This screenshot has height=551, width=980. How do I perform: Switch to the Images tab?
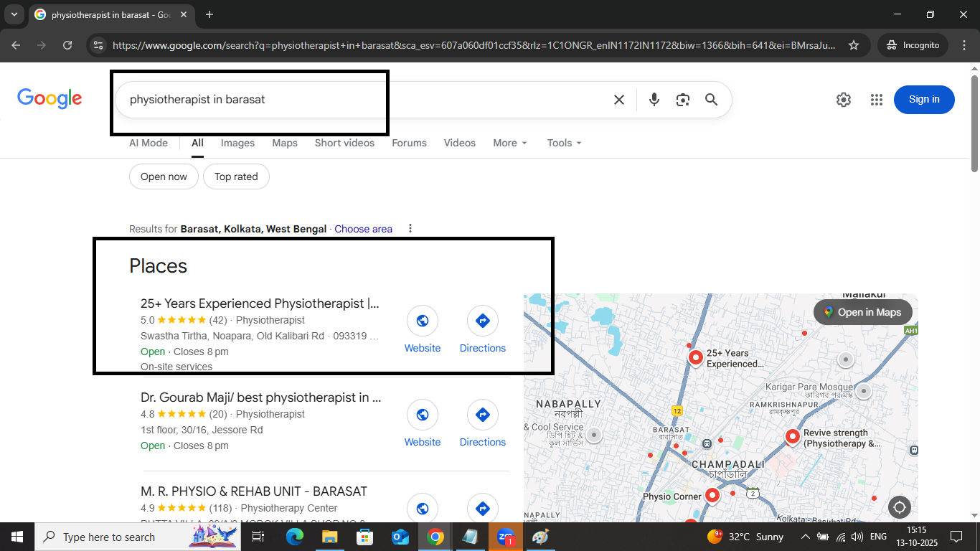[x=237, y=143]
